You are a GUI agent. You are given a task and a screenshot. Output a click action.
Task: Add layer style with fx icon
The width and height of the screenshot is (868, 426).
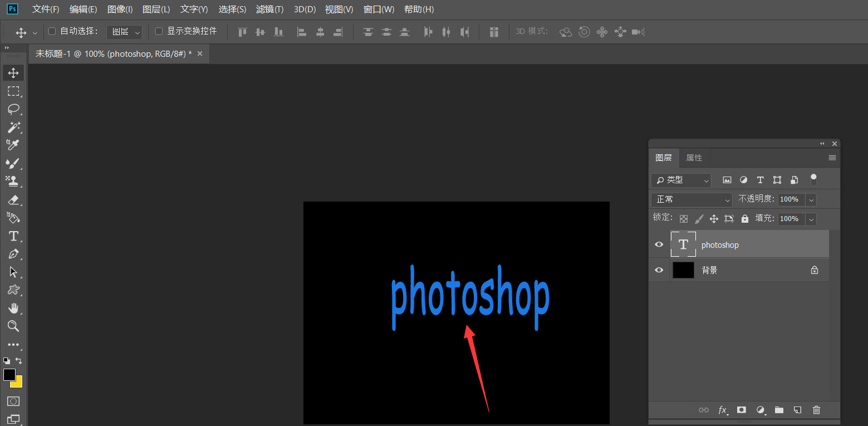(723, 410)
